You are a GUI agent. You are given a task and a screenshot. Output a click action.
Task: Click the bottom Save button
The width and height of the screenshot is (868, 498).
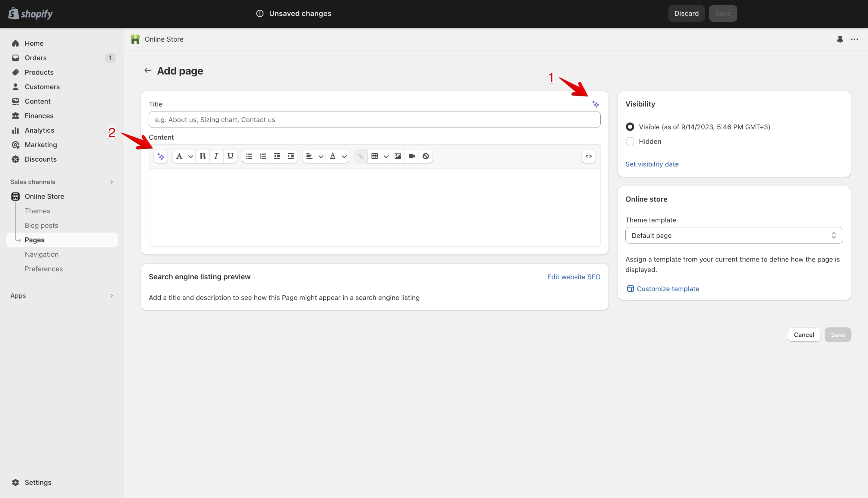(838, 335)
